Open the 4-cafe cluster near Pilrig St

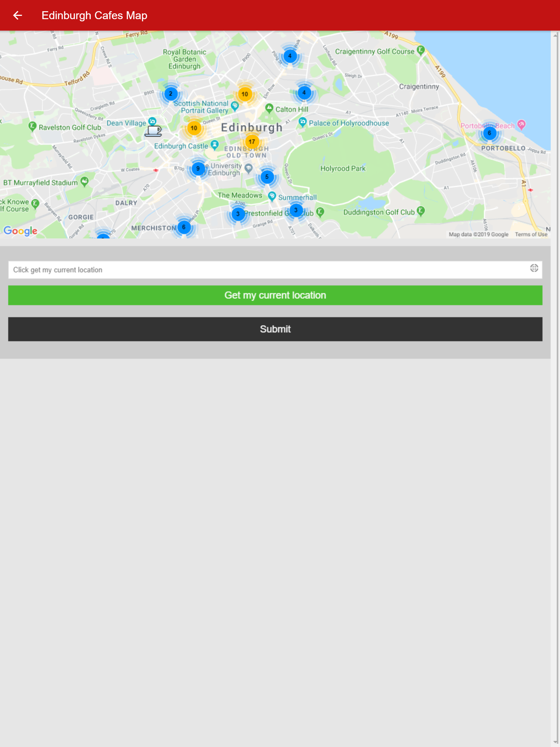coord(290,56)
